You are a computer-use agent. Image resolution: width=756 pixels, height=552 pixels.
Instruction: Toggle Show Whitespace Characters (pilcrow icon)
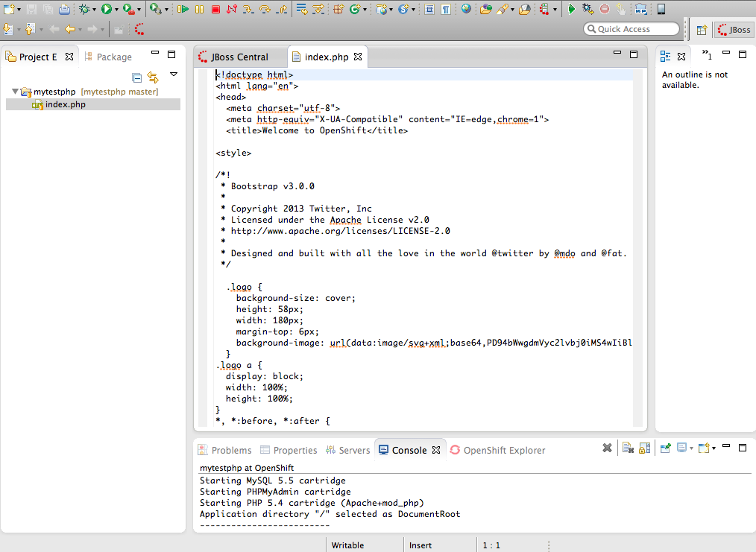pyautogui.click(x=446, y=9)
